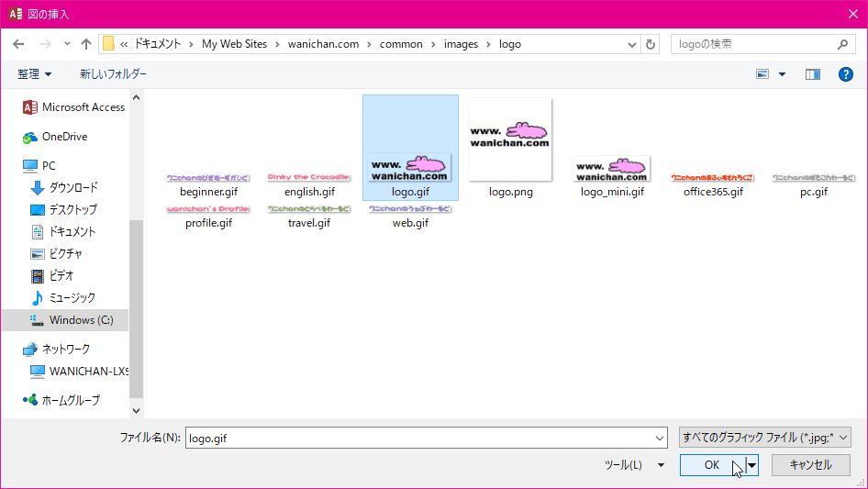The width and height of the screenshot is (868, 489).
Task: Click the forward navigation arrow
Action: [x=45, y=44]
